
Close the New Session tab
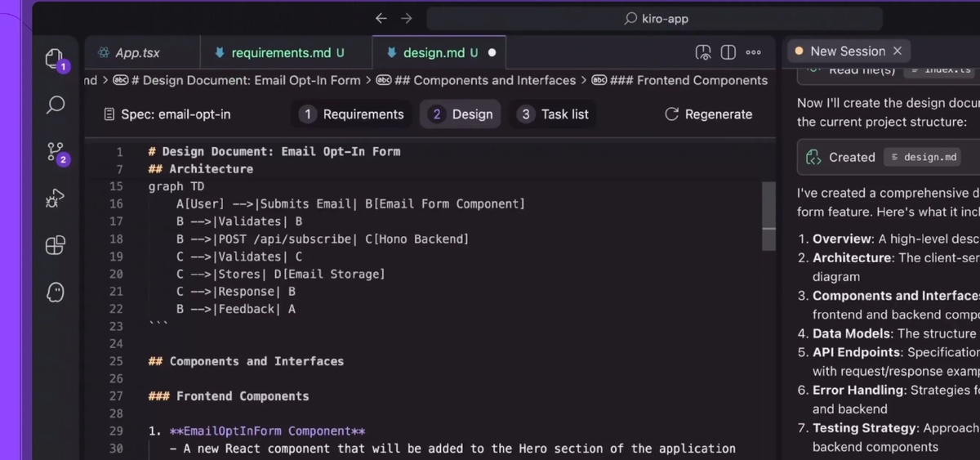click(x=898, y=51)
